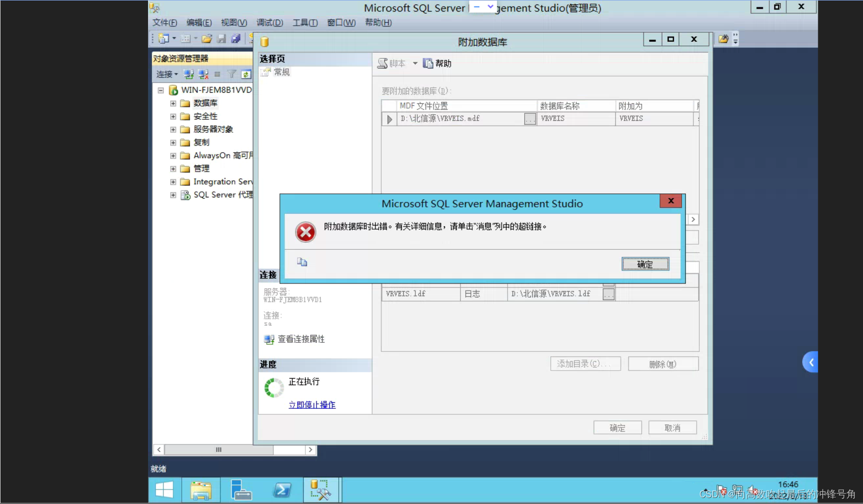
Task: Click the Filter funnel icon in Object Explorer
Action: 232,75
